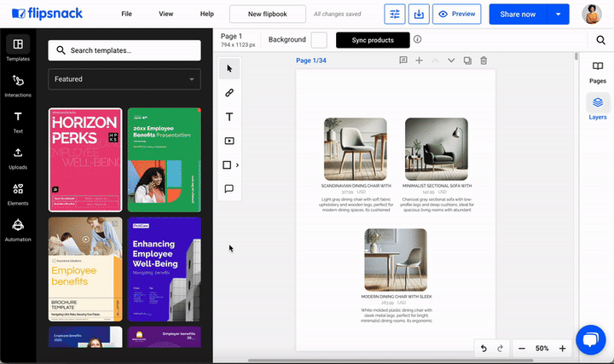
Task: Open the Automation sidebar panel
Action: (x=18, y=230)
